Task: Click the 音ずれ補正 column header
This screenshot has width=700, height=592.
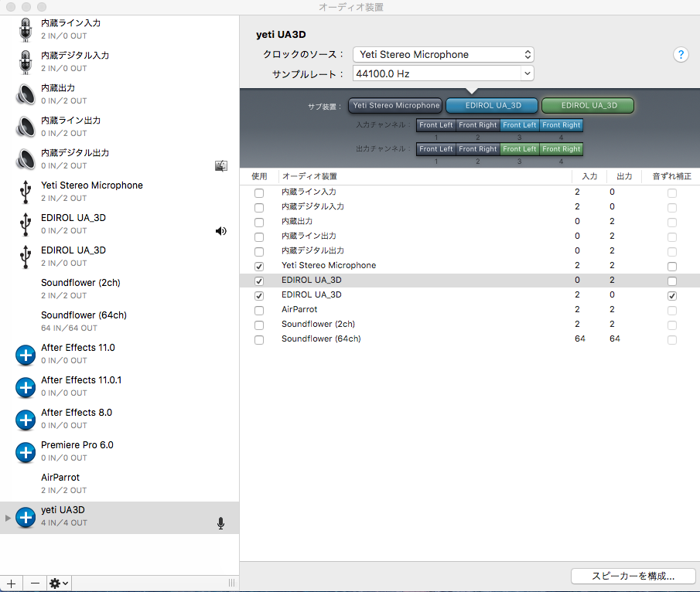Action: [671, 176]
